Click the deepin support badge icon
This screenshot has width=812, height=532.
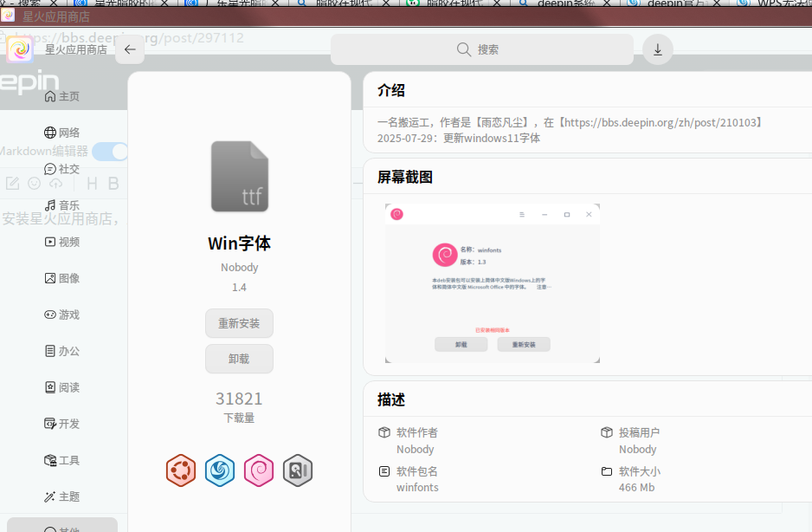tap(220, 470)
